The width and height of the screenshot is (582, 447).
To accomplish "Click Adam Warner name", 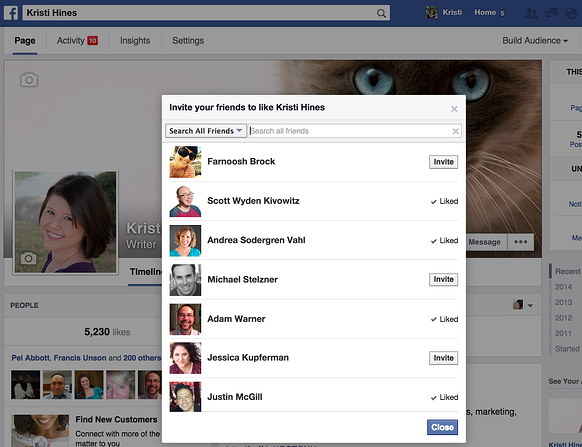I will [x=236, y=319].
